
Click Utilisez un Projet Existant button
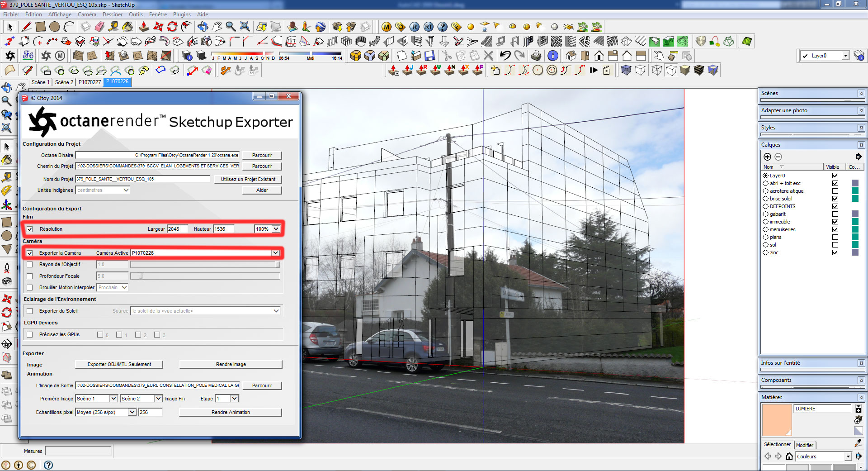pos(248,179)
